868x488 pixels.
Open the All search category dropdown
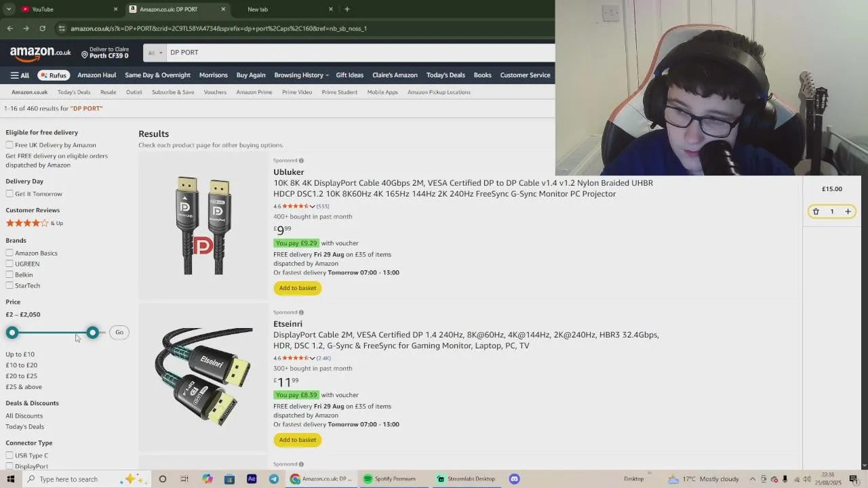pyautogui.click(x=155, y=53)
